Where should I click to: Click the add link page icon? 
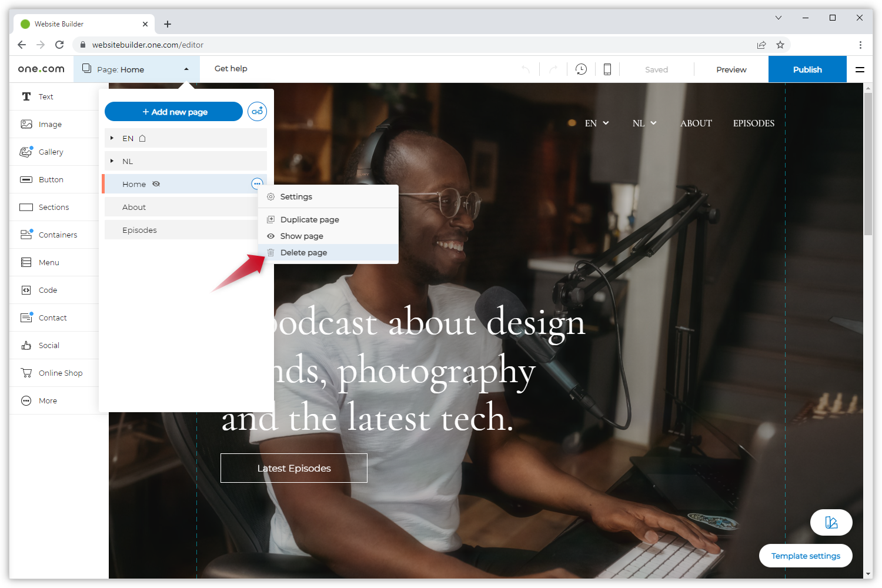click(257, 112)
